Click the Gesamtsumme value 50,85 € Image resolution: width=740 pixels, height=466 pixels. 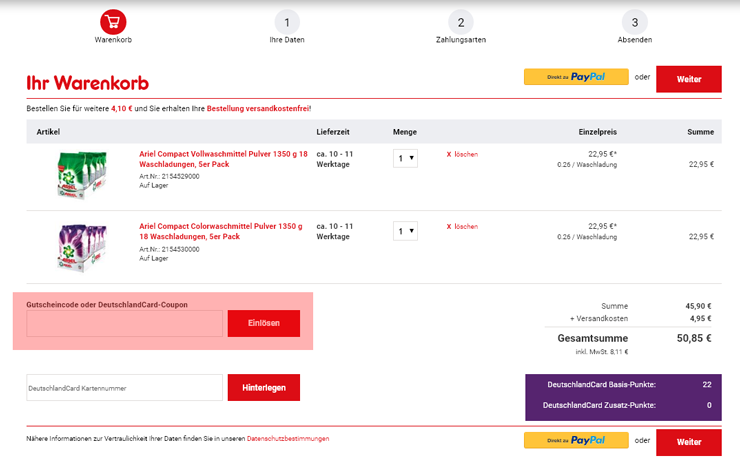694,338
